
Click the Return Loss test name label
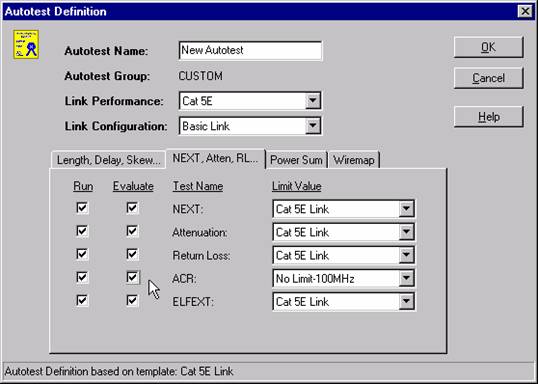tap(201, 256)
